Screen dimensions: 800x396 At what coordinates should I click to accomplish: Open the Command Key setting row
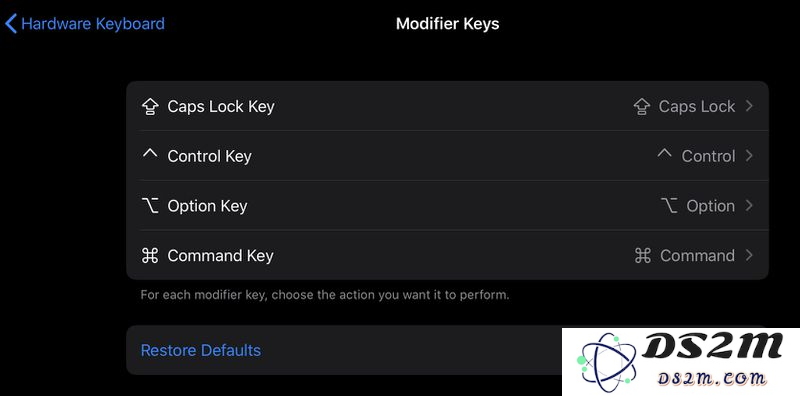[x=447, y=255]
